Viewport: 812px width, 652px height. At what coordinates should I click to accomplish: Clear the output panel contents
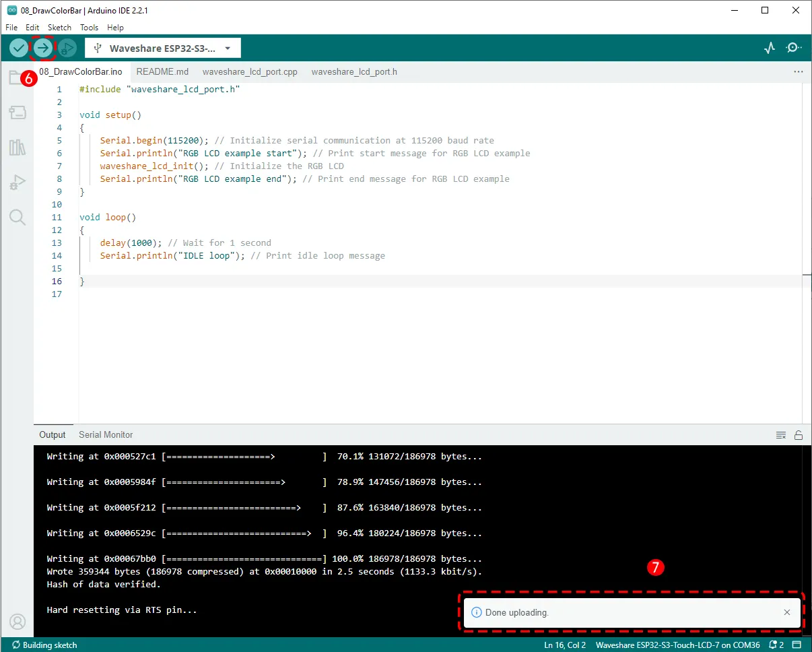pos(781,435)
